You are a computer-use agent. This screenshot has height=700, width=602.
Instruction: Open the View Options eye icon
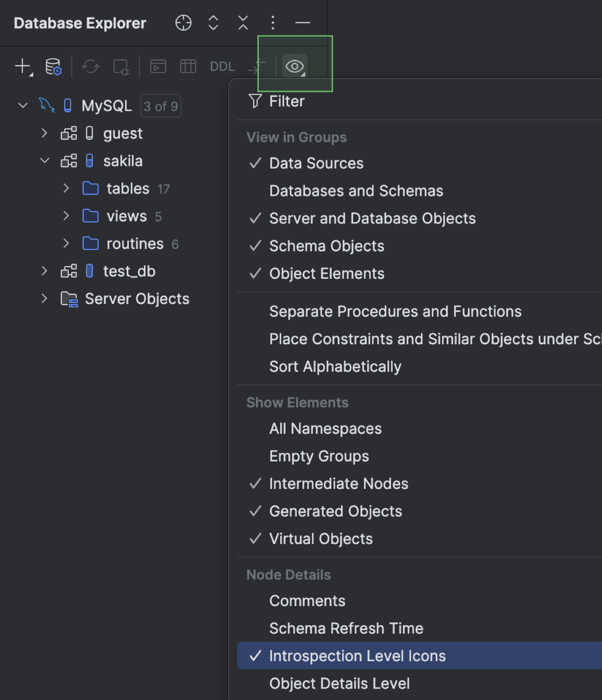pos(294,66)
